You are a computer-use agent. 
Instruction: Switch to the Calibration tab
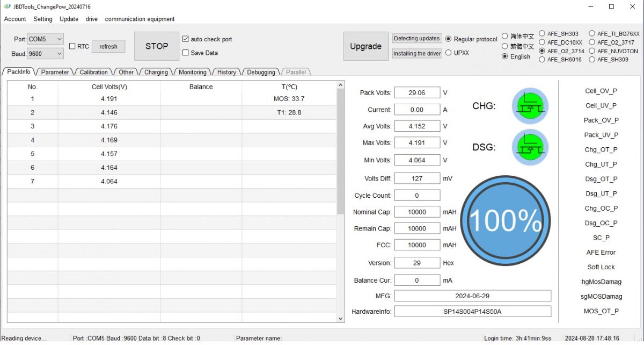point(94,72)
